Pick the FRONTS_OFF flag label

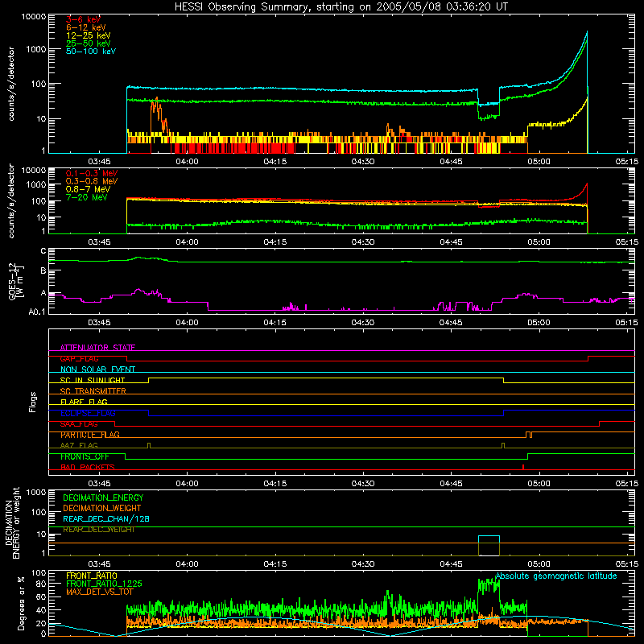(85, 456)
